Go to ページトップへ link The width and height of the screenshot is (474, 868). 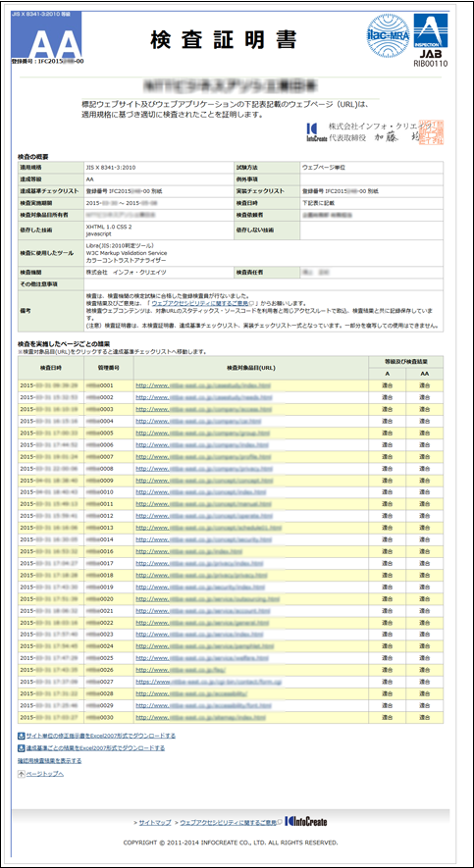coord(44,774)
